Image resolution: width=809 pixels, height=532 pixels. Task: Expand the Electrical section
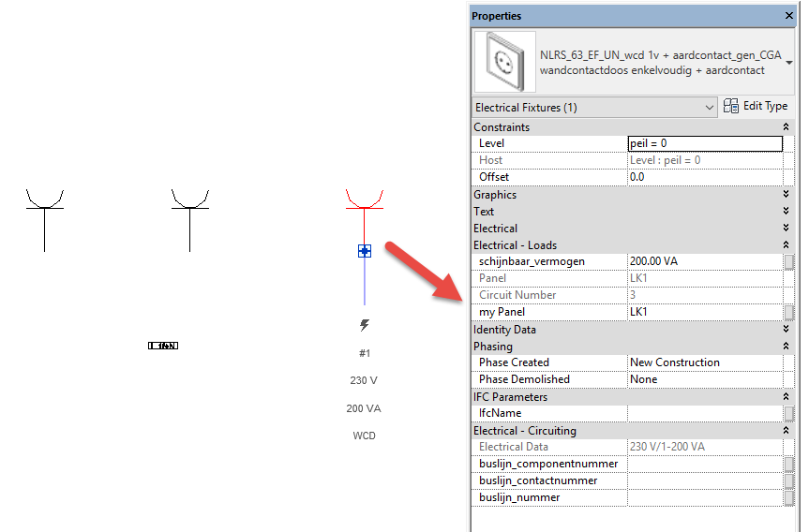pos(786,229)
